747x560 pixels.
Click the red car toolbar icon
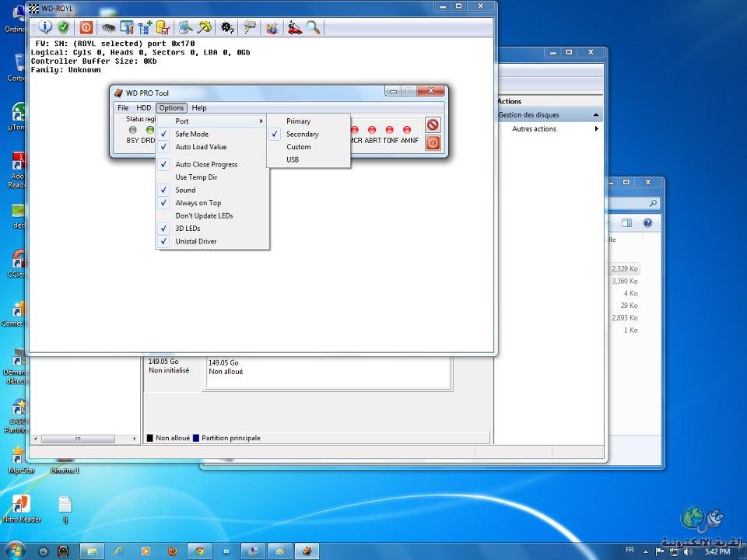(x=295, y=27)
